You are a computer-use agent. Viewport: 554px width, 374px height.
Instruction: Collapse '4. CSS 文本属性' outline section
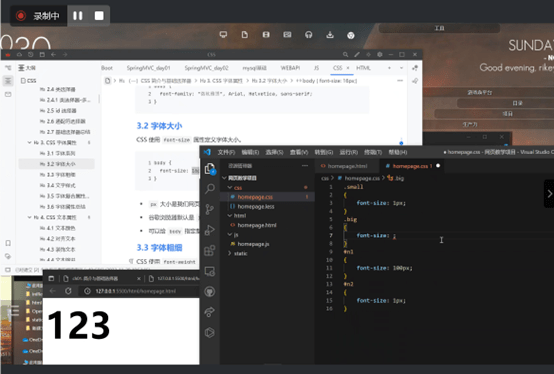coord(29,217)
